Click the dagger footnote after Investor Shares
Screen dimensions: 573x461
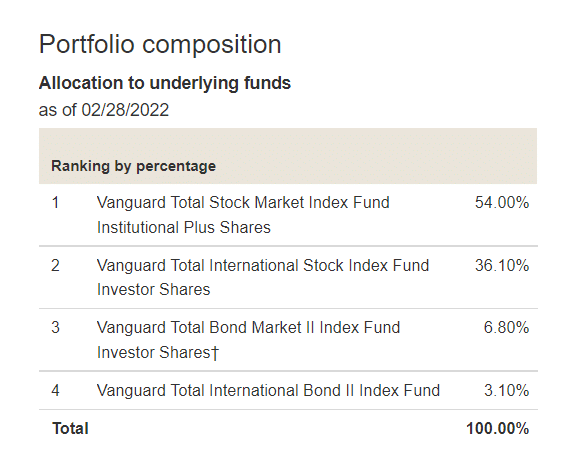(215, 353)
